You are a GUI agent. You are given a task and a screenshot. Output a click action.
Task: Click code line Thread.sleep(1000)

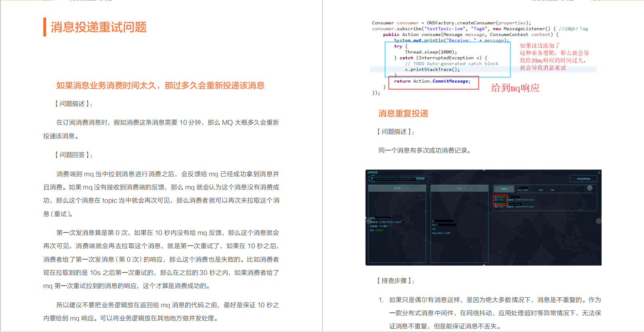coord(431,52)
